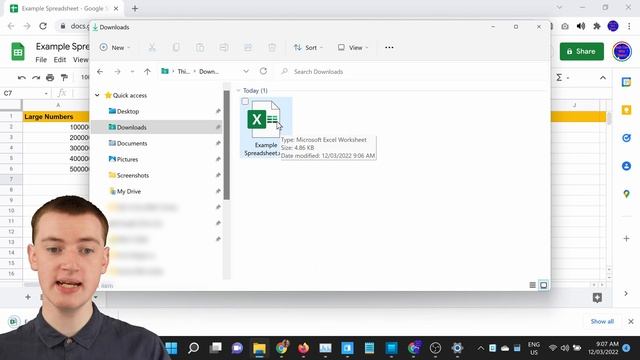Click the Paint format icon in Sheets
The image size is (640, 360).
[x=64, y=78]
